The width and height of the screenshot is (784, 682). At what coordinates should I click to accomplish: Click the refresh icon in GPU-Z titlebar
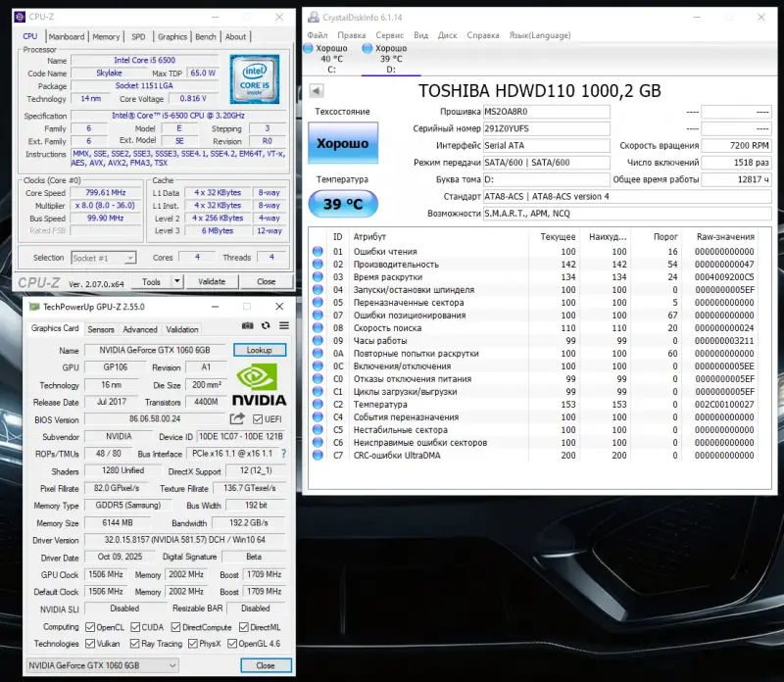coord(266,325)
